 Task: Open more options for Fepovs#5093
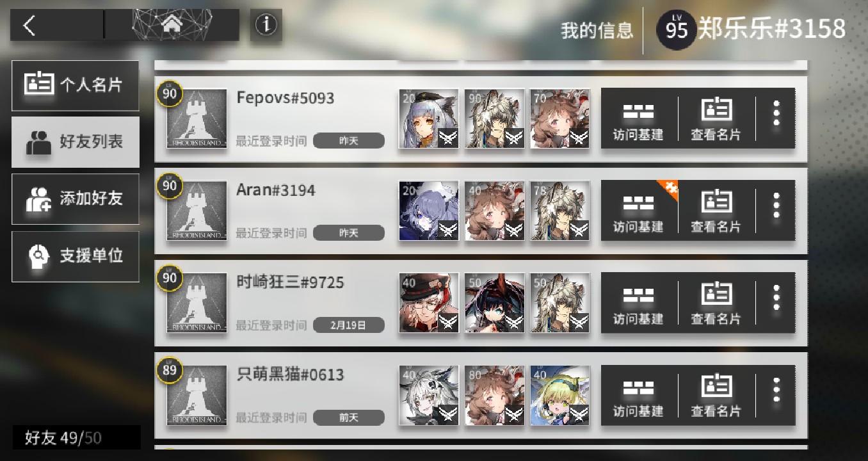coord(776,114)
